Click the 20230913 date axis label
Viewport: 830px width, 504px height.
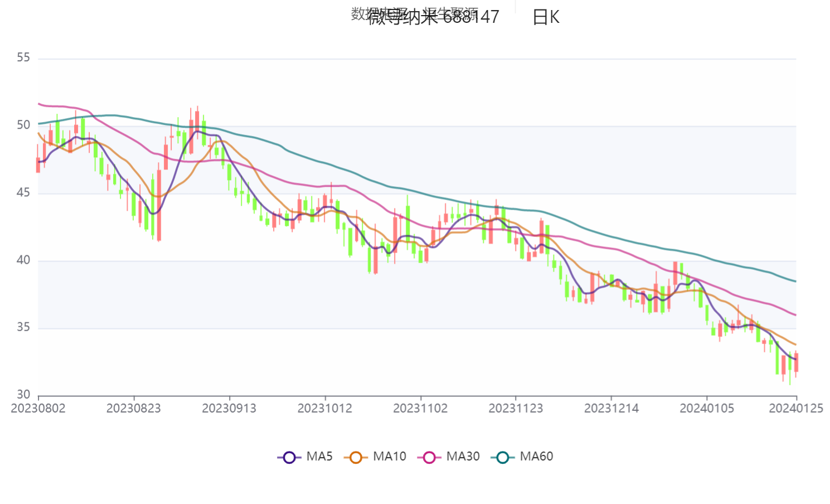pos(229,408)
